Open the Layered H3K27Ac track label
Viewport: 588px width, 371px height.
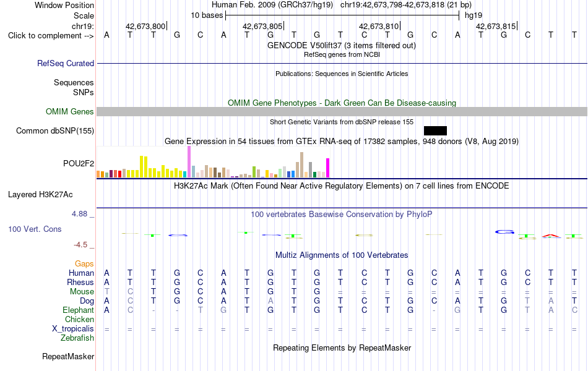coord(40,195)
